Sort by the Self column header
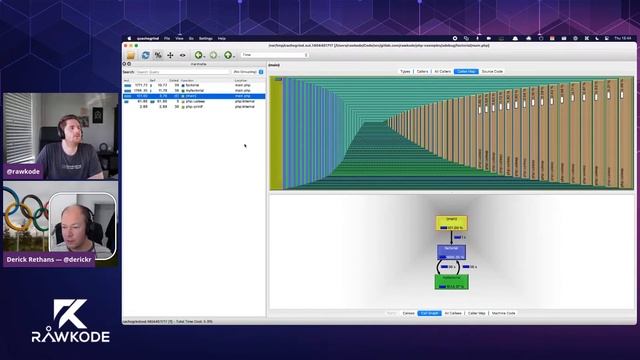Image resolution: width=640 pixels, height=360 pixels. click(153, 80)
